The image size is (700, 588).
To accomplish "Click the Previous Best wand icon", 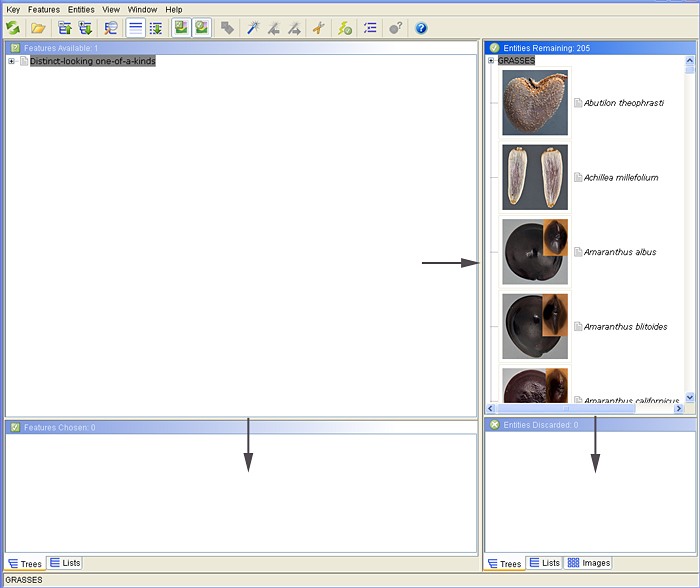I will 274,28.
